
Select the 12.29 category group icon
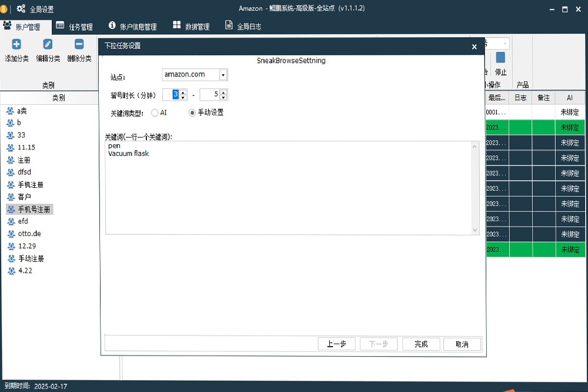tap(12, 246)
